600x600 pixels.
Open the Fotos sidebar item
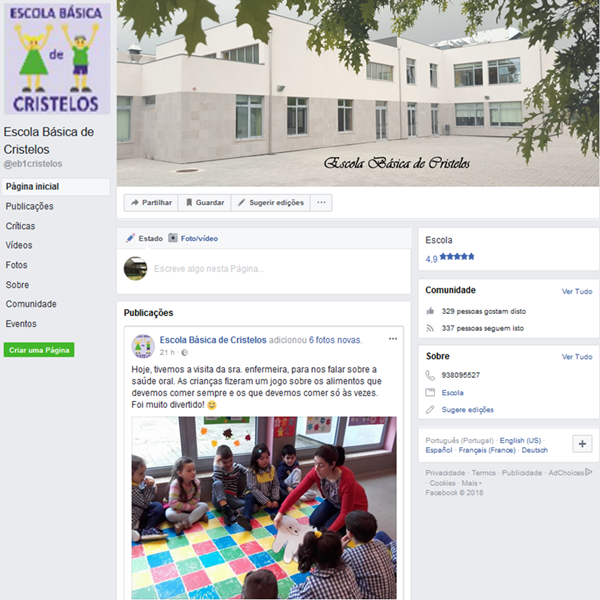16,265
